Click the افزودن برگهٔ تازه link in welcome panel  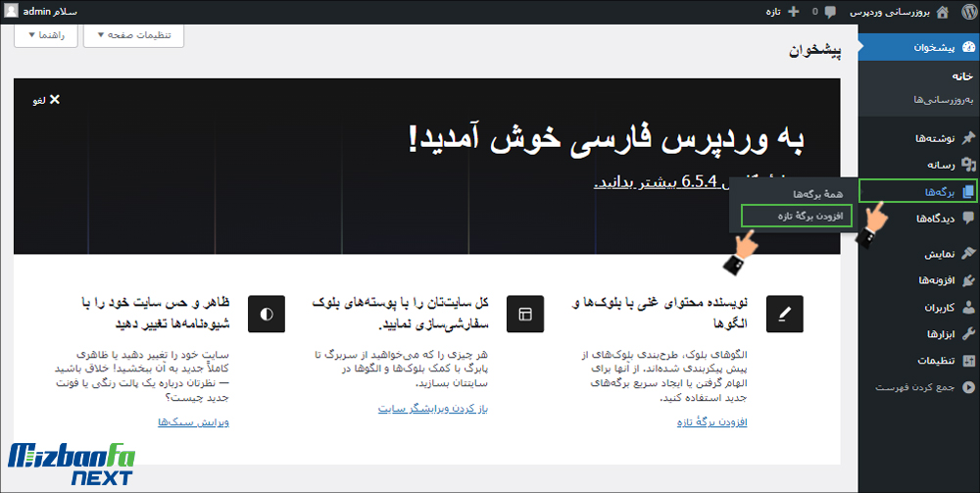coord(711,422)
